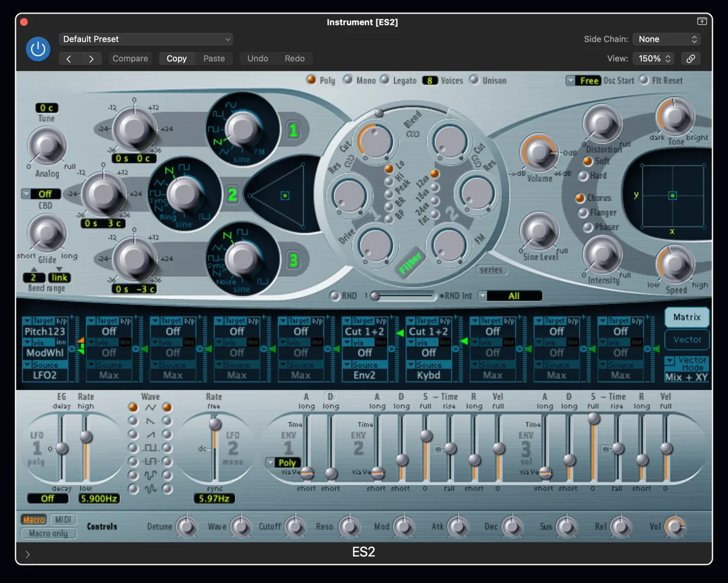The height and width of the screenshot is (583, 728).
Task: Go to previous preset with left arrow
Action: (x=69, y=59)
